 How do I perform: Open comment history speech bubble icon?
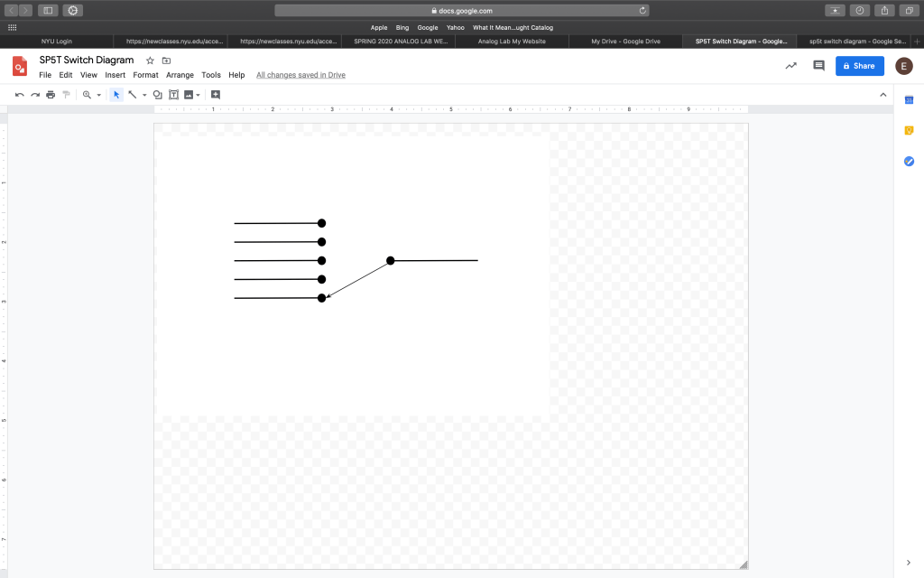click(818, 66)
